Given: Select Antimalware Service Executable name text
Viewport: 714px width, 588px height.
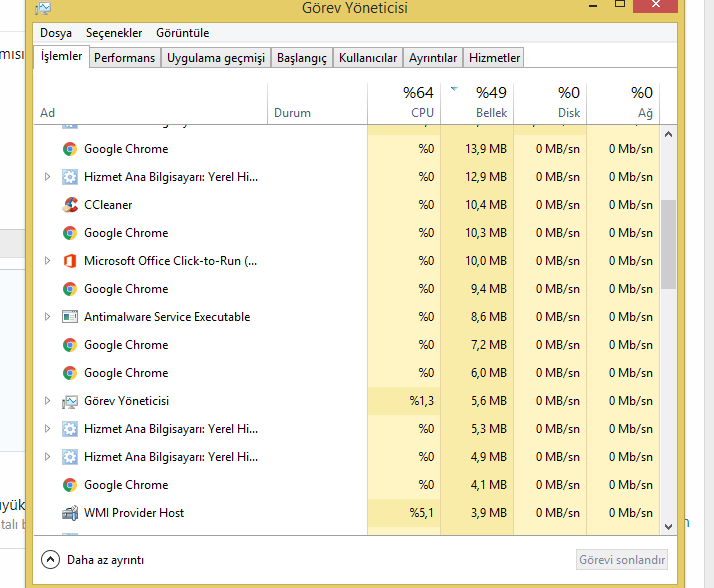Looking at the screenshot, I should click(x=167, y=317).
